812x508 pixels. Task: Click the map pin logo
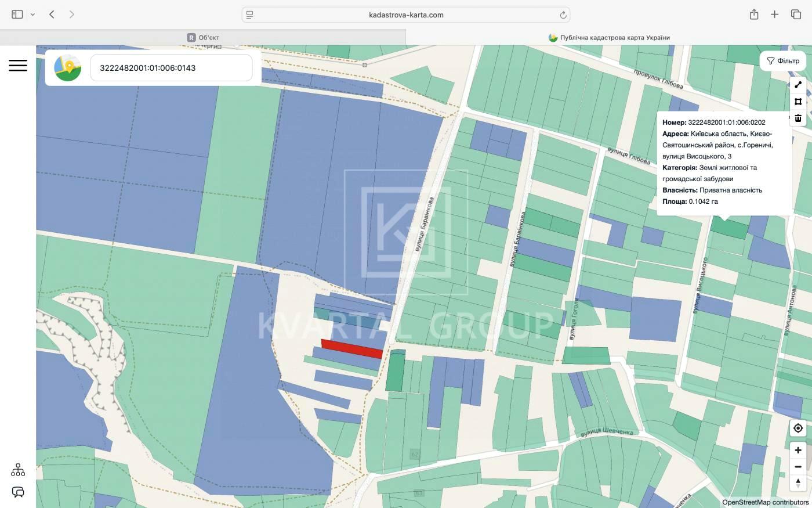tap(68, 68)
